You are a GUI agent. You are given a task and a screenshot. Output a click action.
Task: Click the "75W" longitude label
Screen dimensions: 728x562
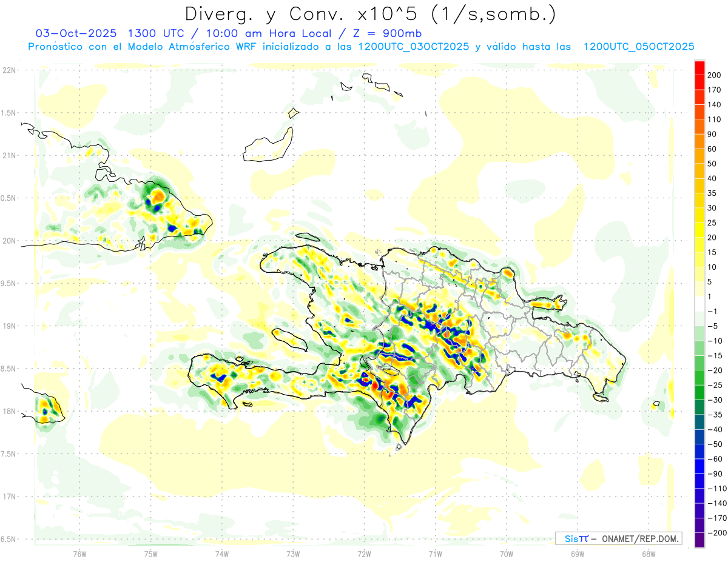[x=151, y=554]
